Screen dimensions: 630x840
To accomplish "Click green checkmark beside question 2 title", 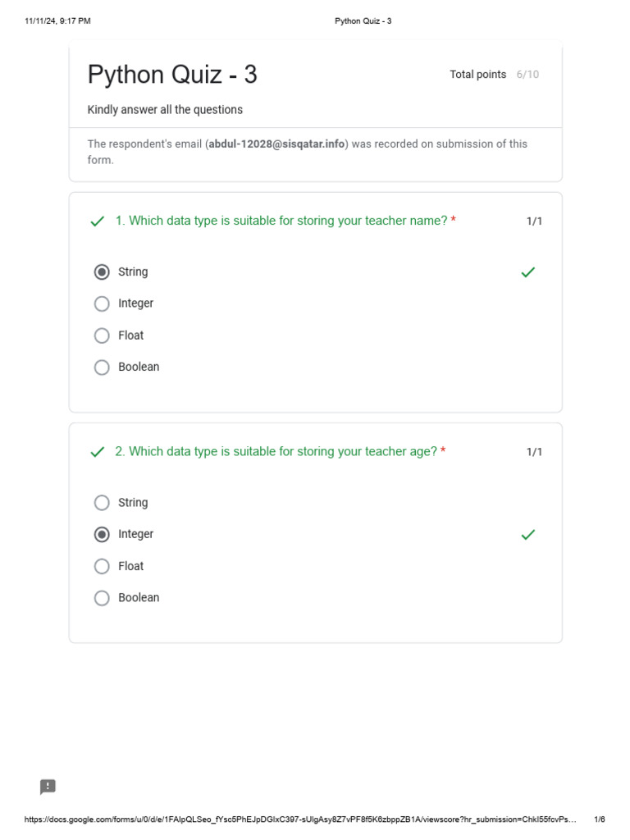I will click(x=98, y=452).
